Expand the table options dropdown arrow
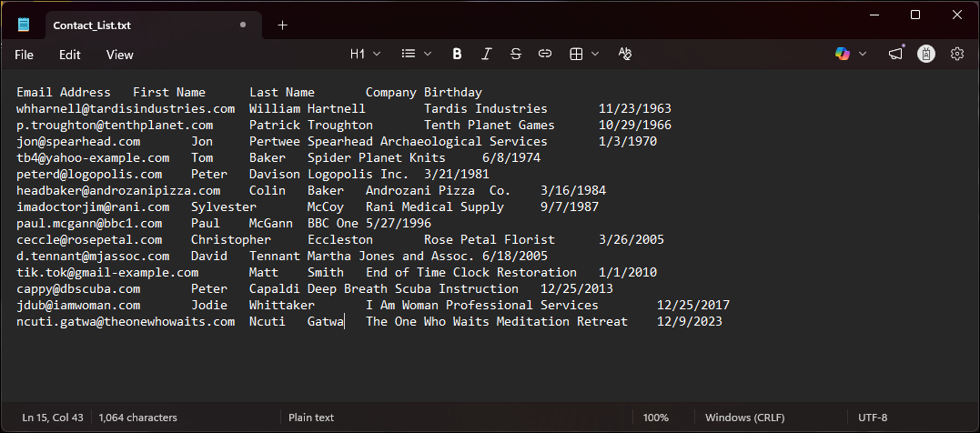980x433 pixels. pos(595,55)
